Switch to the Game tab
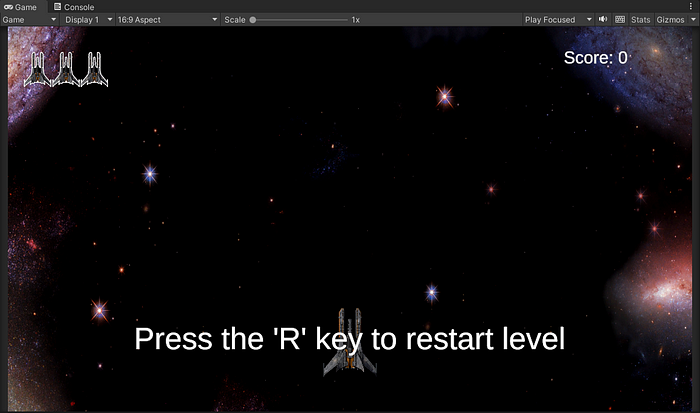 click(21, 7)
